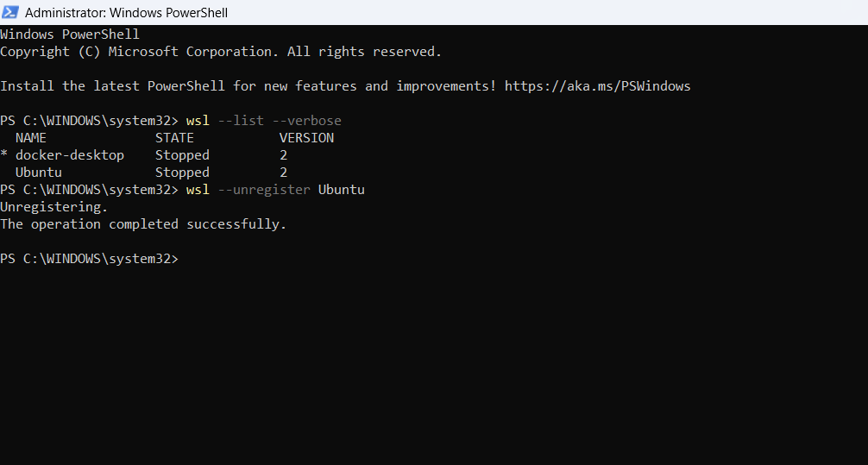The height and width of the screenshot is (465, 868).
Task: Open the aka.ms/PSWindows link
Action: click(x=597, y=86)
